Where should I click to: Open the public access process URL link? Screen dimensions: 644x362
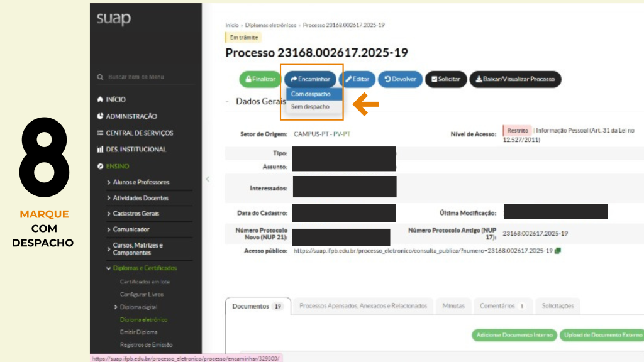click(423, 251)
